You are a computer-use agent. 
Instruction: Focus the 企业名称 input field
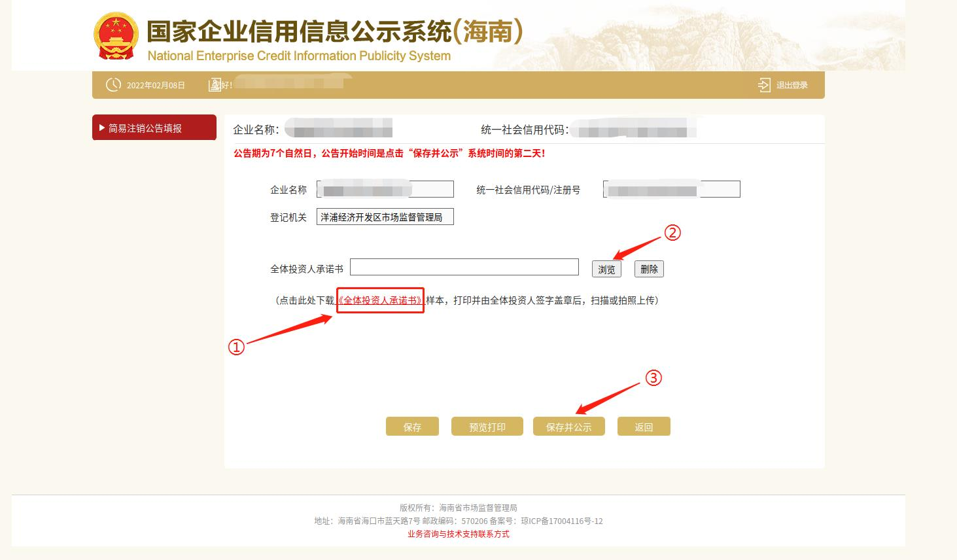[x=385, y=190]
